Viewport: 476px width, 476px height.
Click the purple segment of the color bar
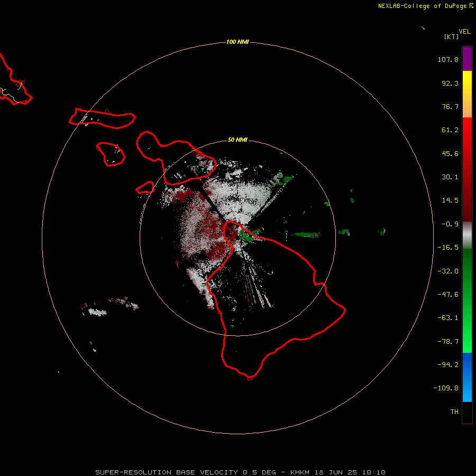467,59
